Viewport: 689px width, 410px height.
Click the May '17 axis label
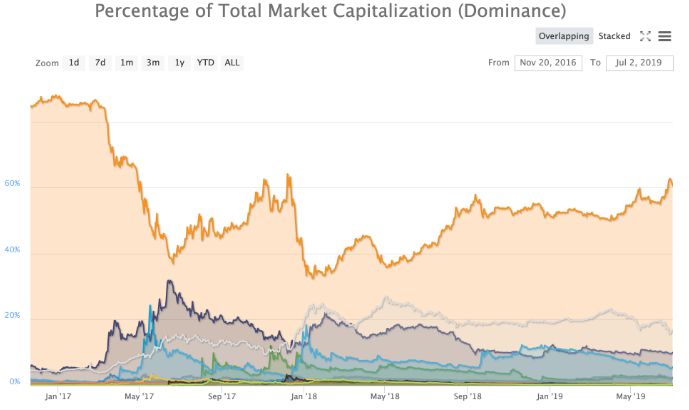coord(139,396)
